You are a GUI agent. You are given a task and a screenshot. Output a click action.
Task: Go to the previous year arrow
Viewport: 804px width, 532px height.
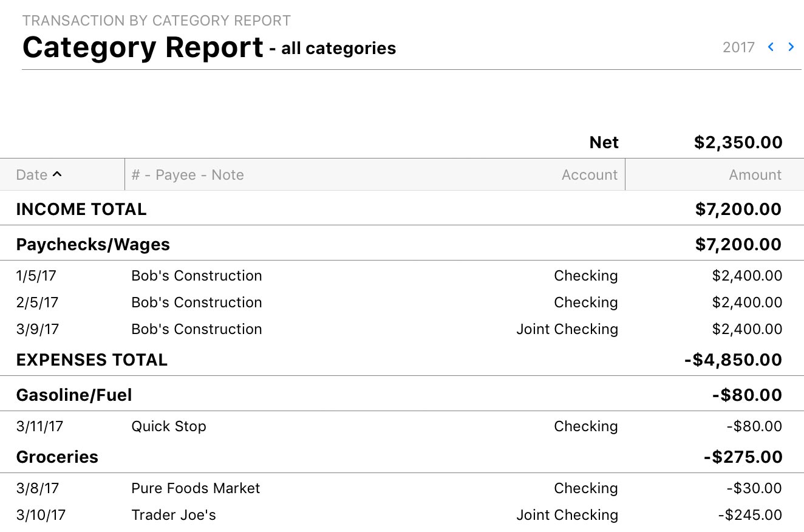click(771, 47)
